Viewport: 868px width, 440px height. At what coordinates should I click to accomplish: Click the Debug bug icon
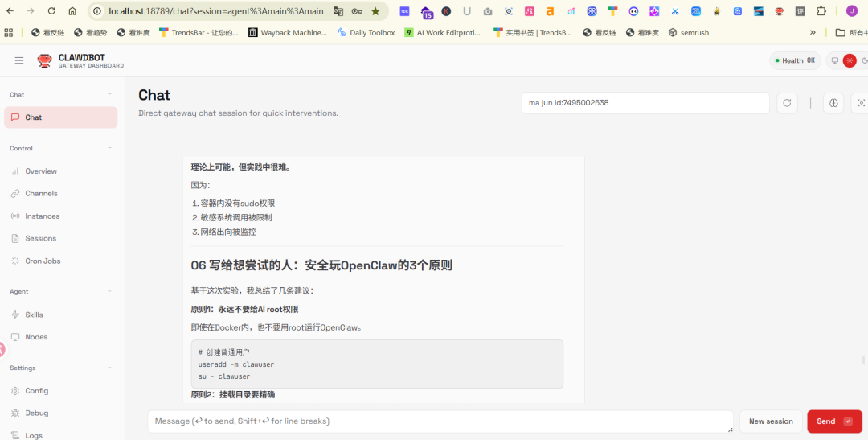(x=15, y=413)
